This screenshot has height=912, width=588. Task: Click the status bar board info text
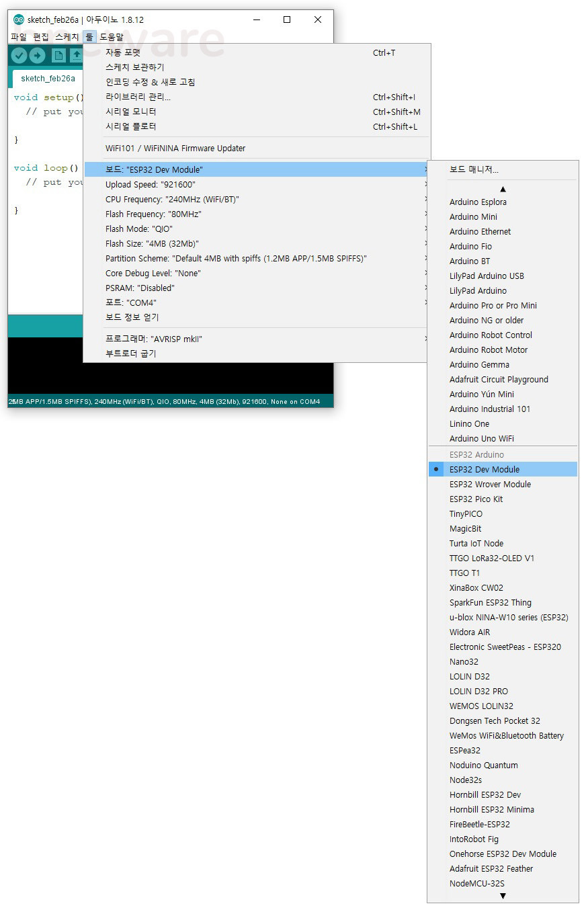[165, 401]
